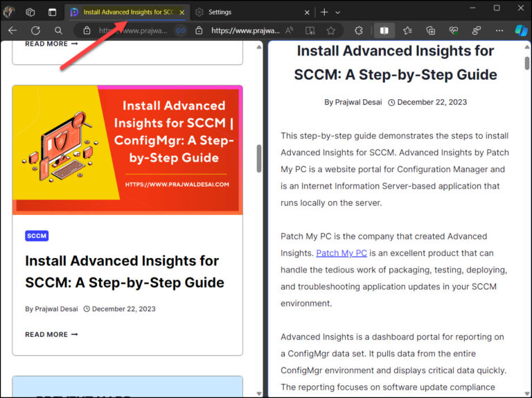Open the Advanced Insights featured image
532x398 pixels.
coord(127,150)
